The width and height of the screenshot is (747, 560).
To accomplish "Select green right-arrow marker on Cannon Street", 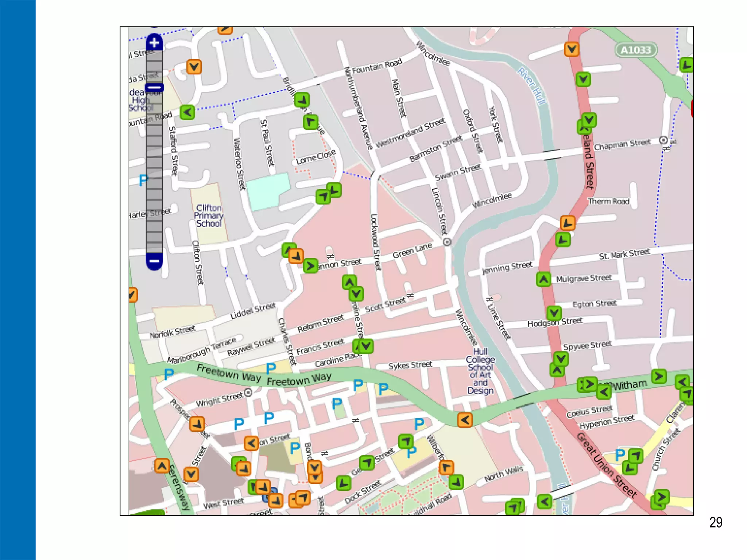I will pyautogui.click(x=310, y=266).
